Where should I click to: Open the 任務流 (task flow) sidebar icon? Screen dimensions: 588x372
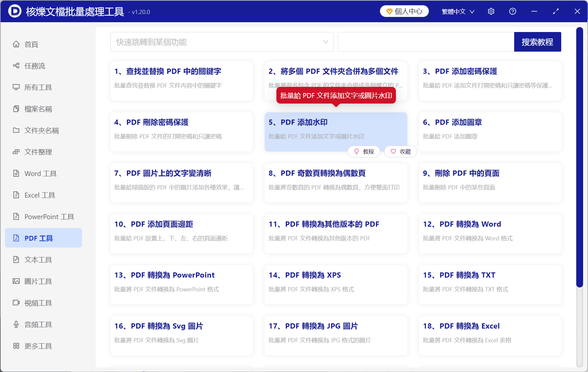(16, 66)
